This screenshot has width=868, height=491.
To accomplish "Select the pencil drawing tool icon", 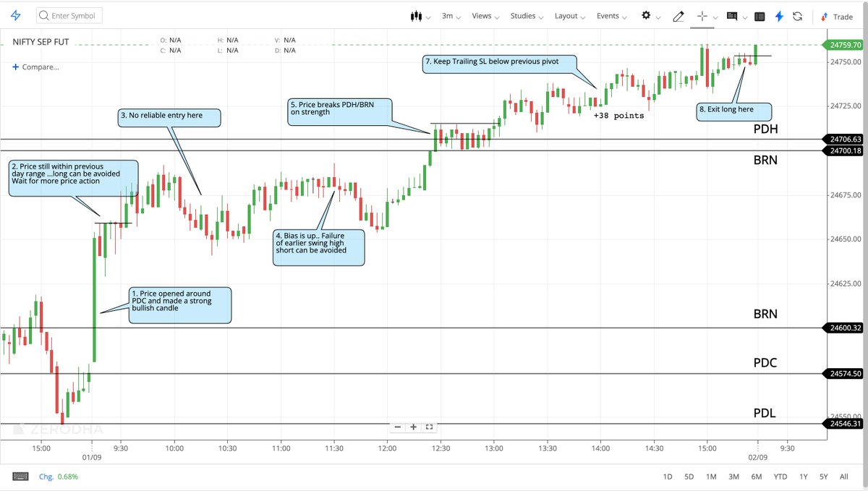I will click(x=678, y=16).
